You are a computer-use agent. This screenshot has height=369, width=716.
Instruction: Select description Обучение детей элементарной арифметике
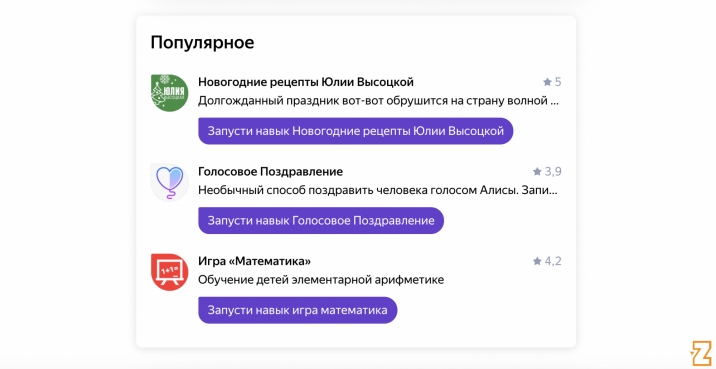[x=321, y=279]
